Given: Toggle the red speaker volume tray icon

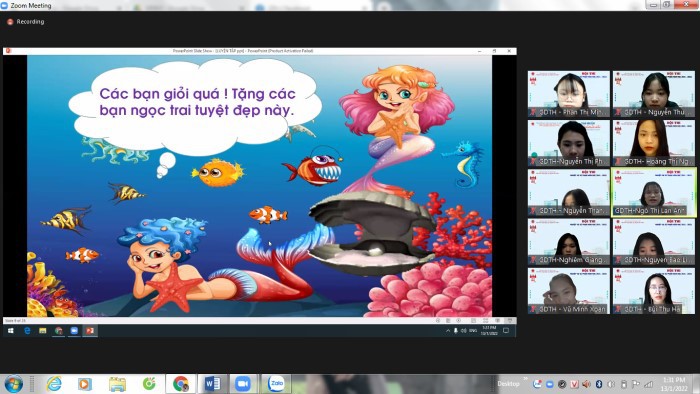Looking at the screenshot, I should tap(587, 384).
